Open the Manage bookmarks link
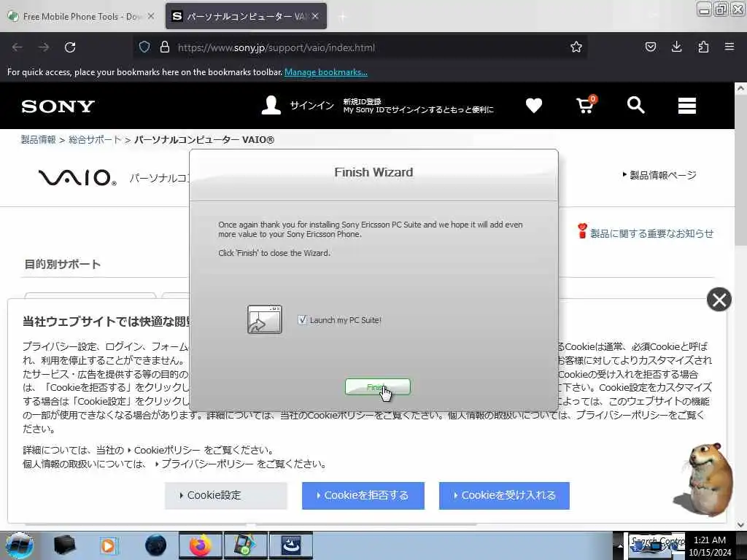The height and width of the screenshot is (560, 747). tap(326, 72)
